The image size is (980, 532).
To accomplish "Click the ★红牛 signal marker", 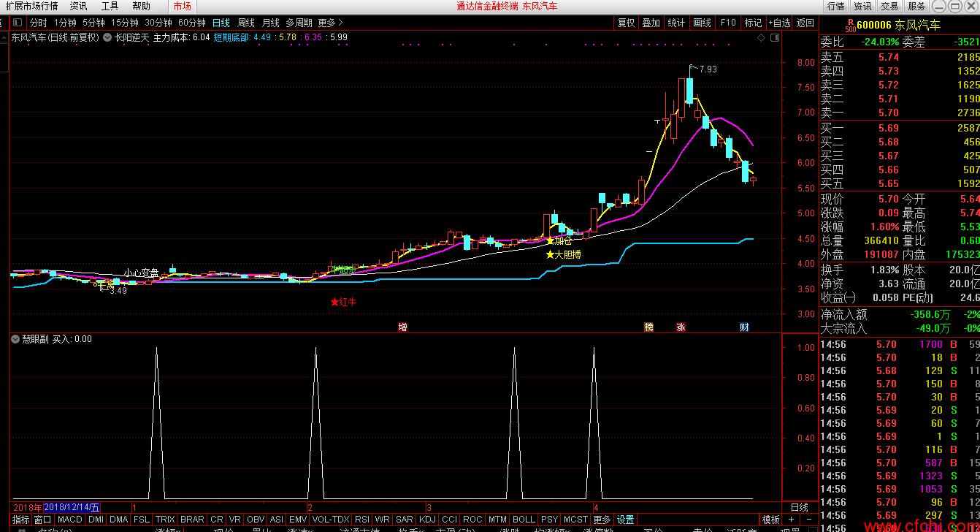I will click(343, 302).
